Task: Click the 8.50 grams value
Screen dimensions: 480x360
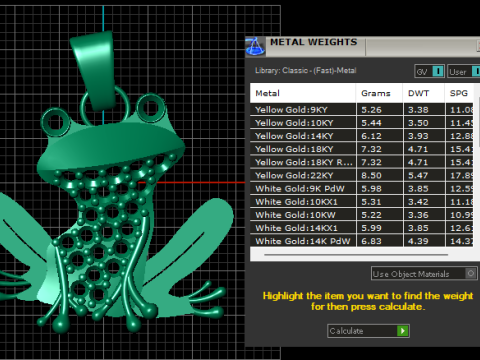Action: tap(371, 175)
